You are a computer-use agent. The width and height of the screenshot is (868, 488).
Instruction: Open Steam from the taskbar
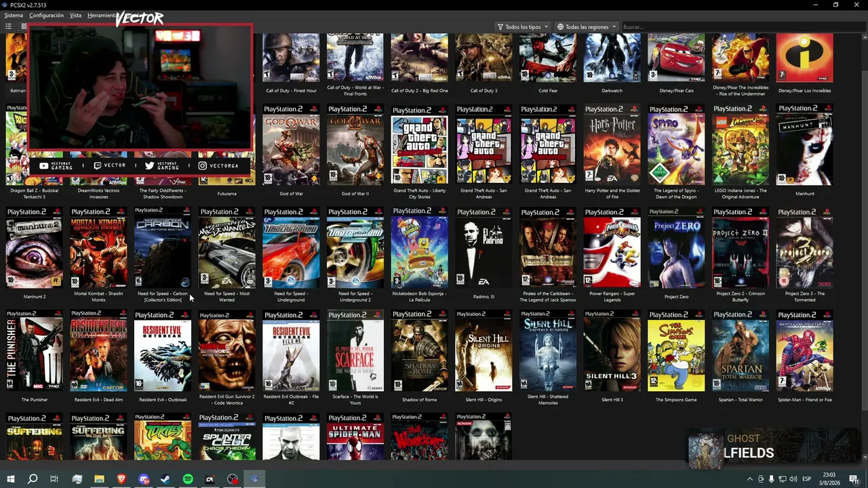[165, 479]
